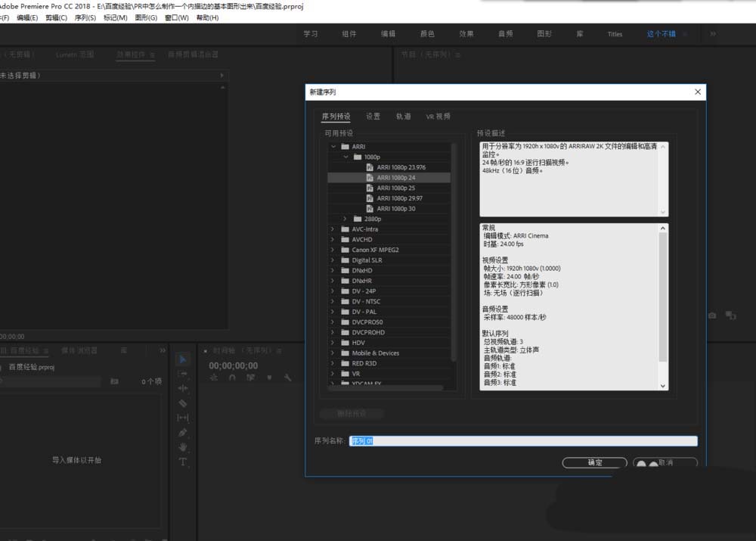Select the Razor tool
This screenshot has width=756, height=541.
(x=183, y=403)
